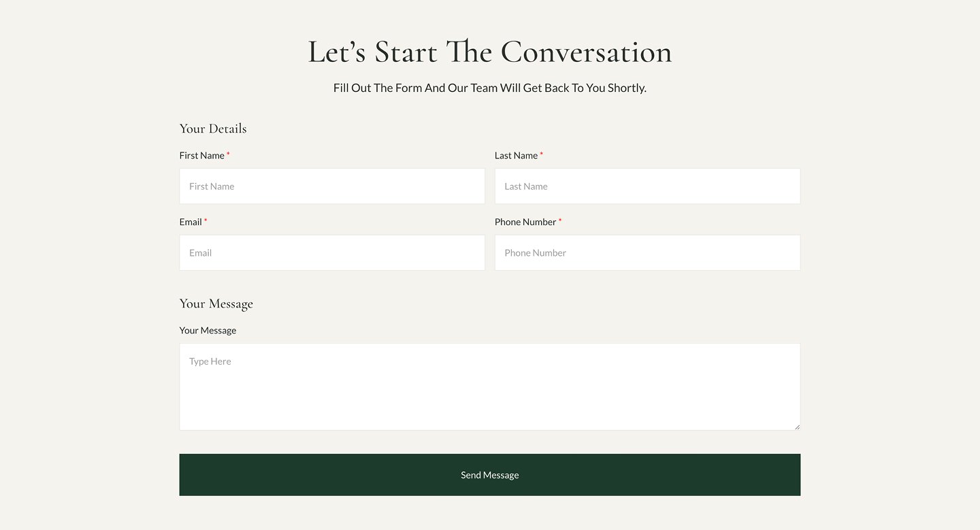Click the 'Fill Out The Form' subtitle text
Viewport: 980px width, 530px height.
490,88
